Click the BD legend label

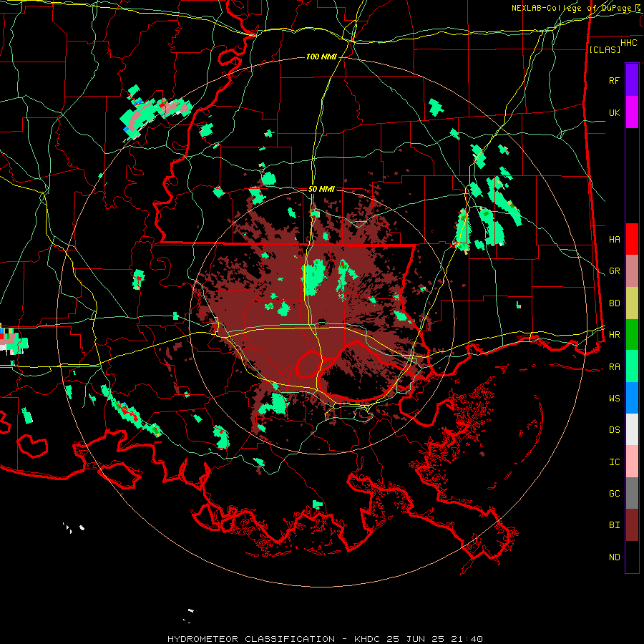[x=614, y=303]
